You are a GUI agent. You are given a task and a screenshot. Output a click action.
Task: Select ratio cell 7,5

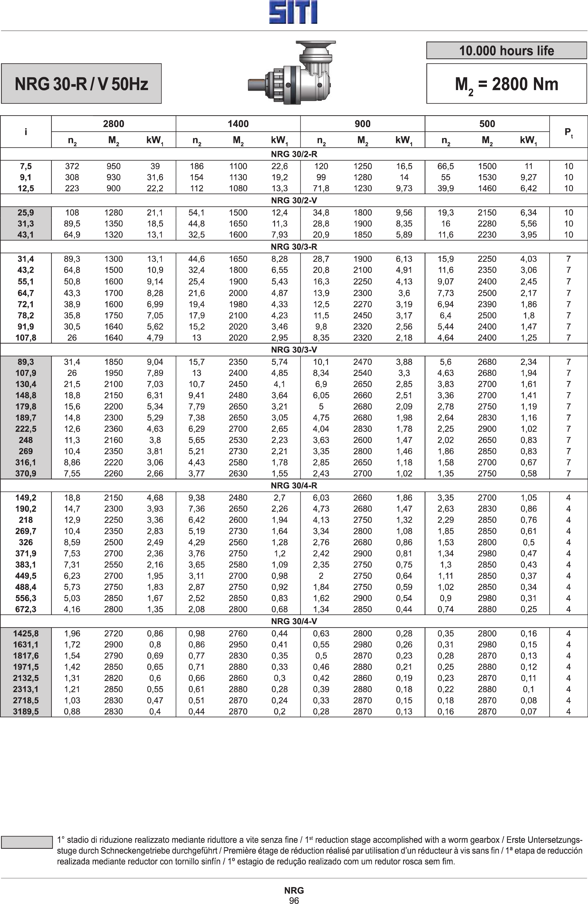click(26, 166)
